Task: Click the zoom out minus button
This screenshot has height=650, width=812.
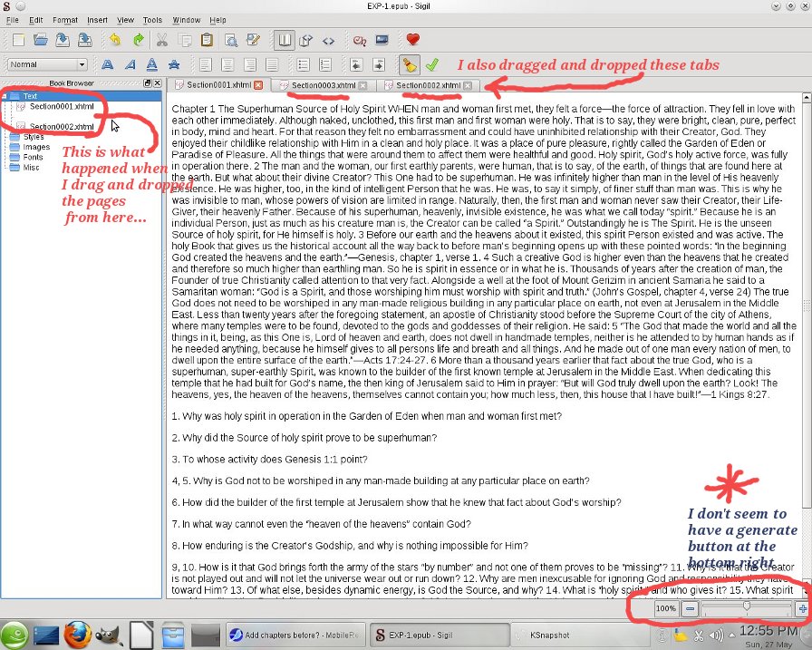Action: click(x=690, y=608)
